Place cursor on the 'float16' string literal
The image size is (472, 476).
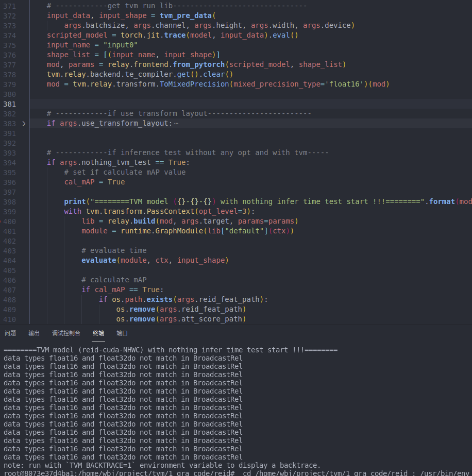(x=346, y=84)
